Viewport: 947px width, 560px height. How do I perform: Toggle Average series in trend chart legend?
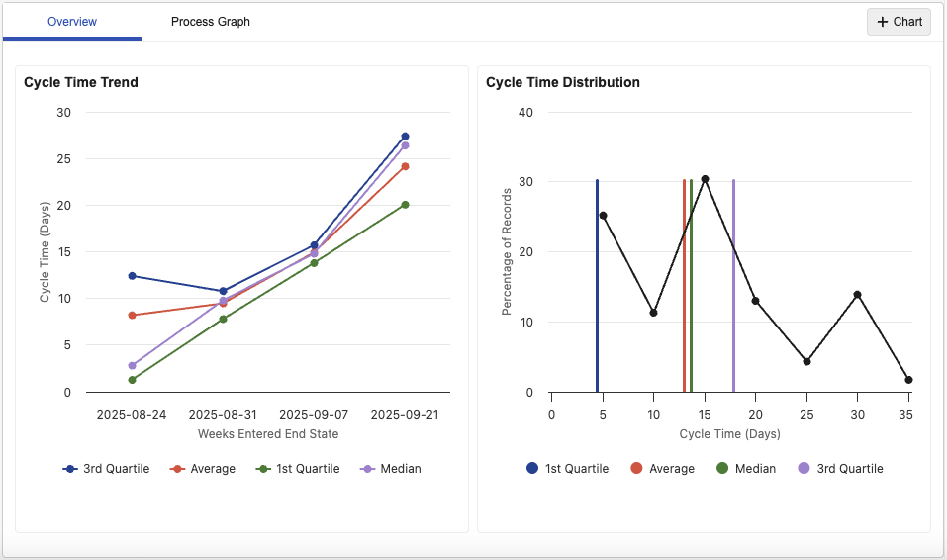click(x=203, y=469)
